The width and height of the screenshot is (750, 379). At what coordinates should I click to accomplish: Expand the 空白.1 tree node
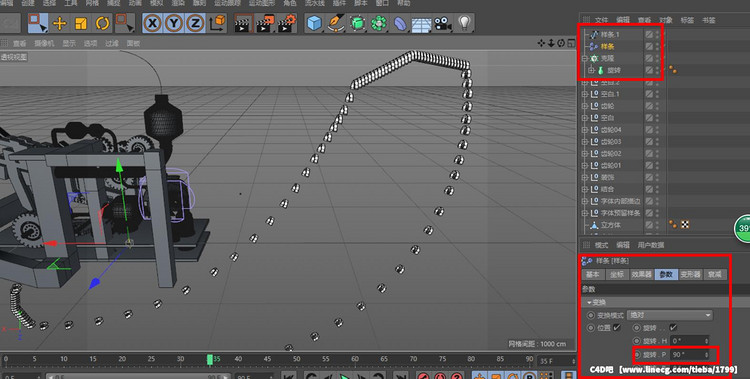(x=585, y=94)
